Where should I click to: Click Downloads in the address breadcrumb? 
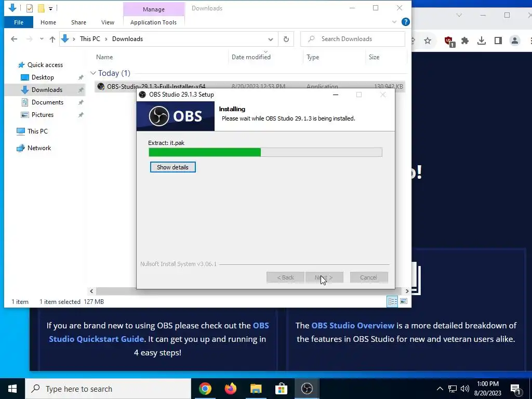click(128, 39)
